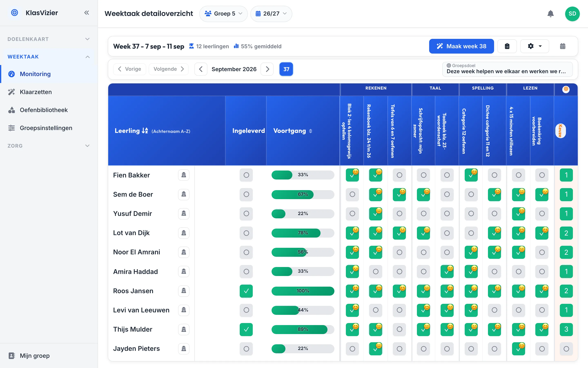Open SD user avatar menu

572,14
